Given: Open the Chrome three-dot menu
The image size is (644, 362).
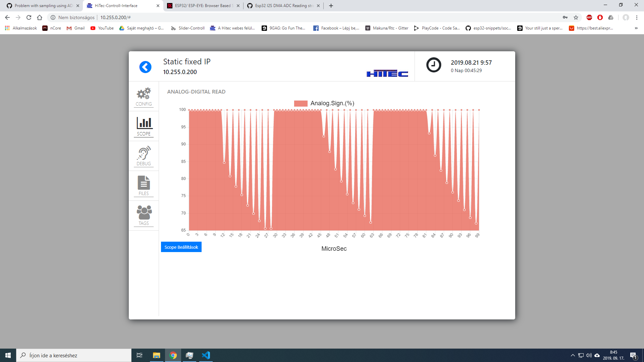Looking at the screenshot, I should tap(636, 17).
